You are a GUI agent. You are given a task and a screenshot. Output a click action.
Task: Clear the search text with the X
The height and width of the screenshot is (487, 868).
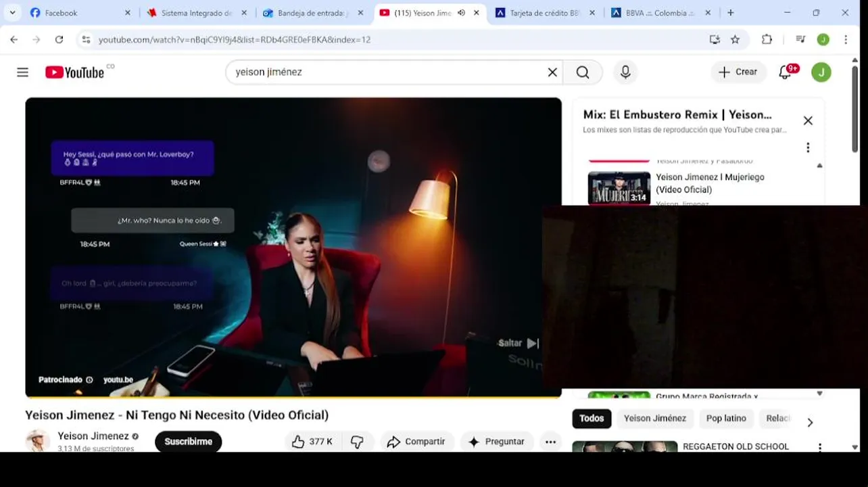(x=552, y=72)
